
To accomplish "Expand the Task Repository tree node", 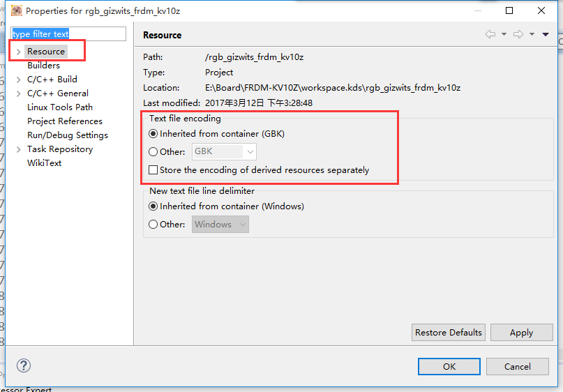I will [19, 149].
